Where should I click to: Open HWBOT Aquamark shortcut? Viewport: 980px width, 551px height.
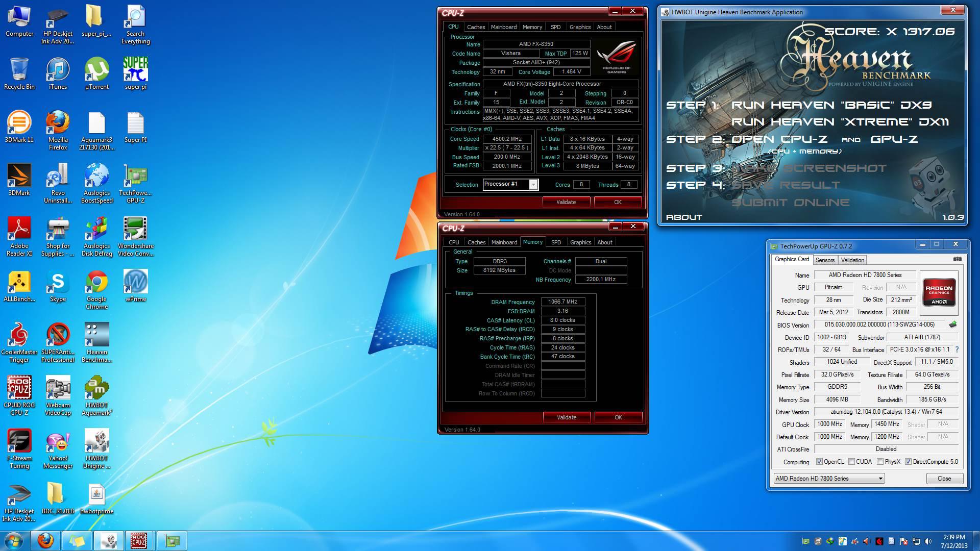(x=96, y=396)
